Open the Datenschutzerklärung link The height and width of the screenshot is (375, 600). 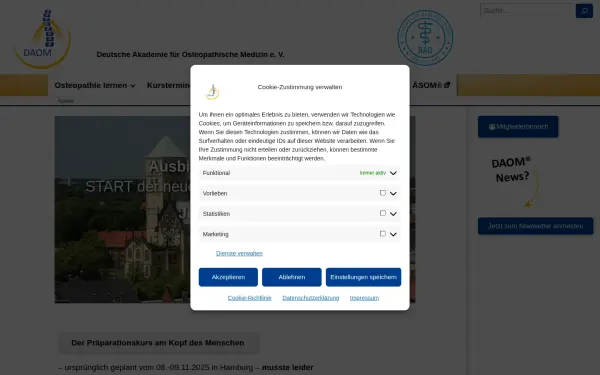pos(311,298)
